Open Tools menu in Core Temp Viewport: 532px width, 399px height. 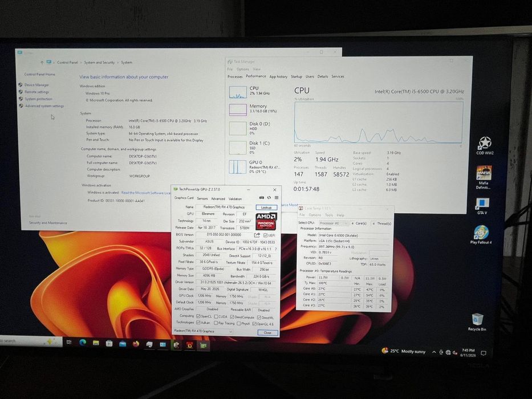click(329, 215)
